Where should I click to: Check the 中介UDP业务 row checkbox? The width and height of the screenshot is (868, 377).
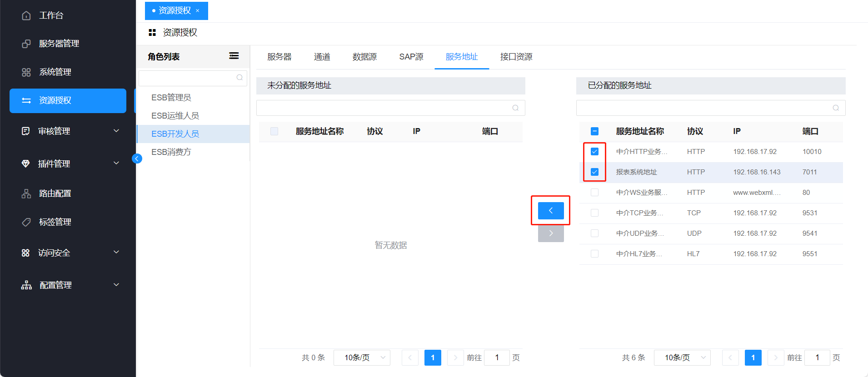point(594,233)
